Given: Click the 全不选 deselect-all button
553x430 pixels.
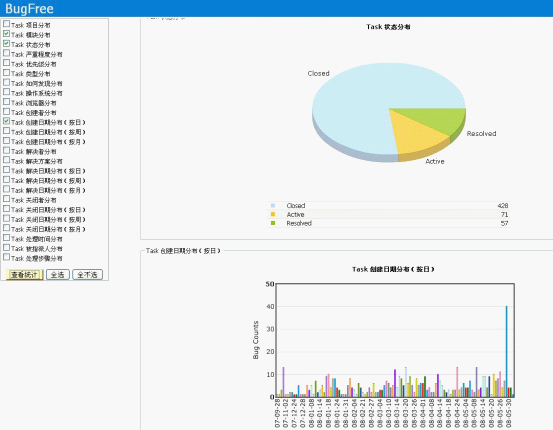Looking at the screenshot, I should click(87, 274).
